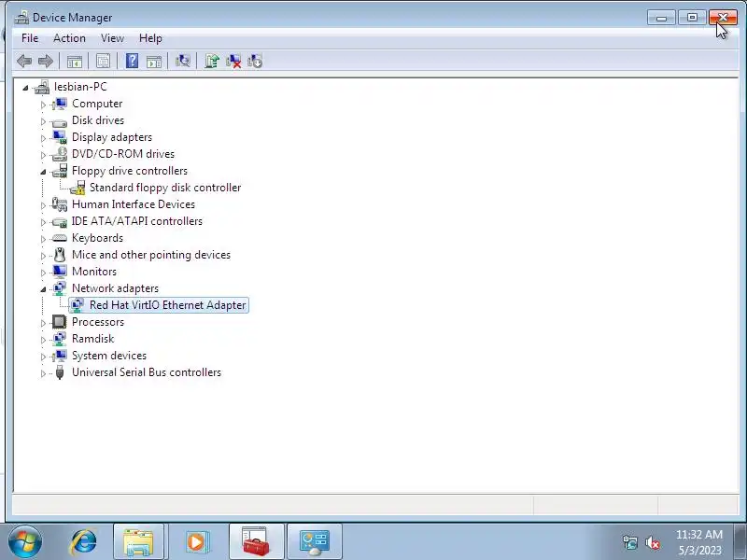Open the Action menu
Screen dimensions: 747x560
tap(69, 38)
